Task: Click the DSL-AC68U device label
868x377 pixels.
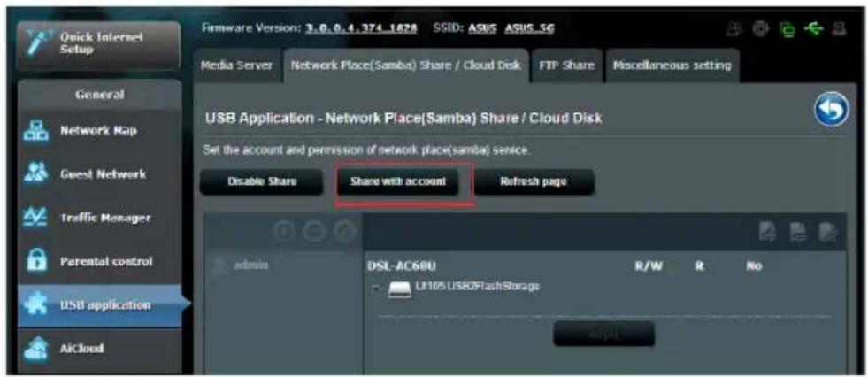Action: pyautogui.click(x=402, y=266)
